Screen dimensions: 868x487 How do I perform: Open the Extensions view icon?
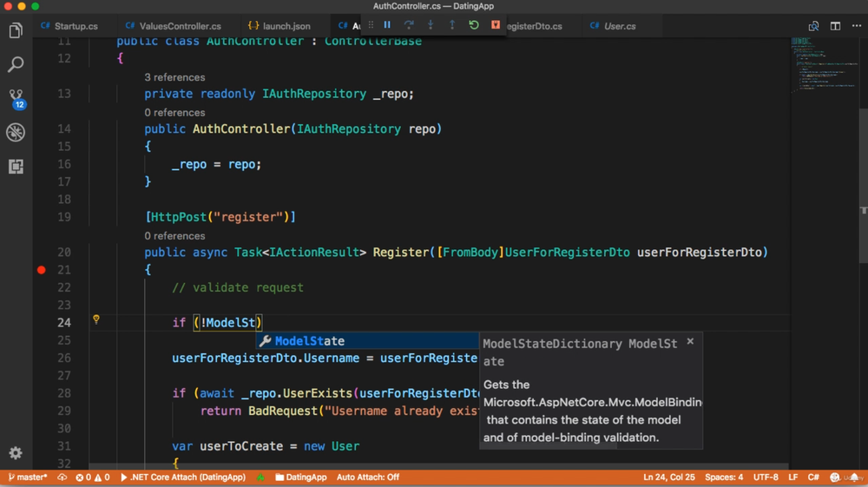click(x=16, y=166)
